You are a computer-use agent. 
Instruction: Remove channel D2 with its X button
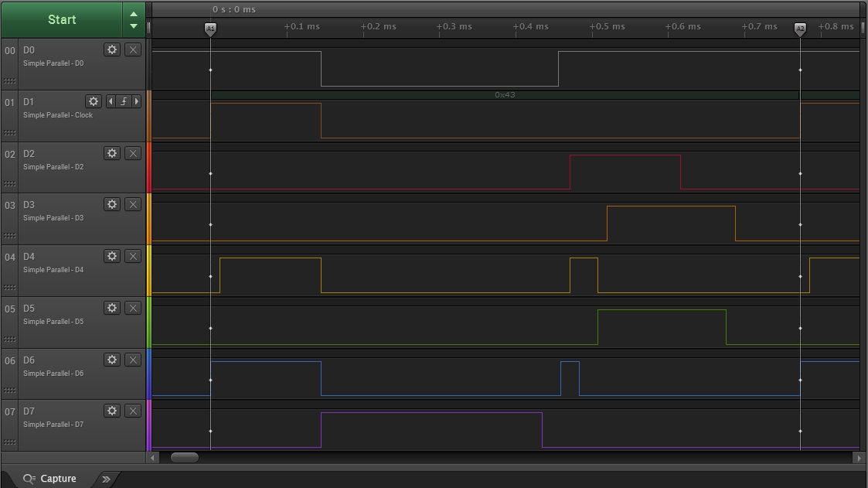pyautogui.click(x=133, y=153)
